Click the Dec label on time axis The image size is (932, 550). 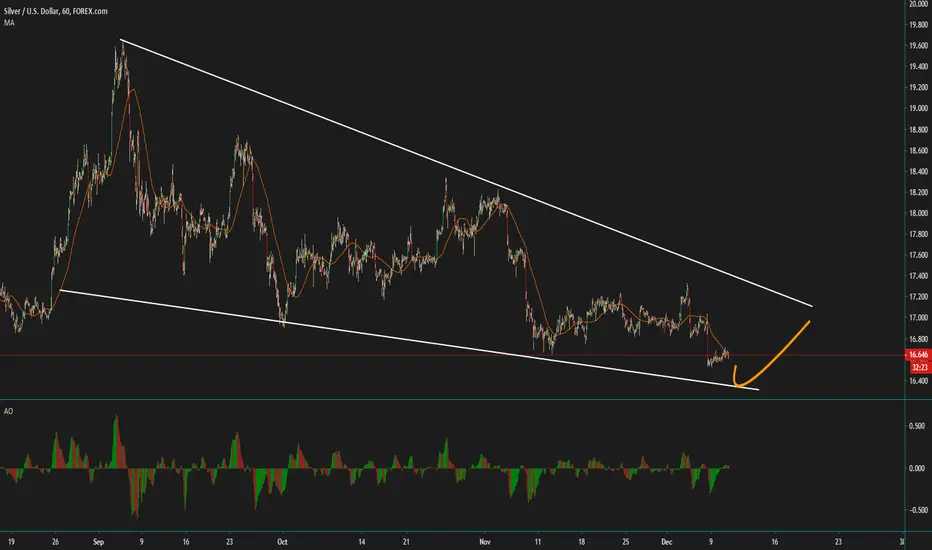666,542
